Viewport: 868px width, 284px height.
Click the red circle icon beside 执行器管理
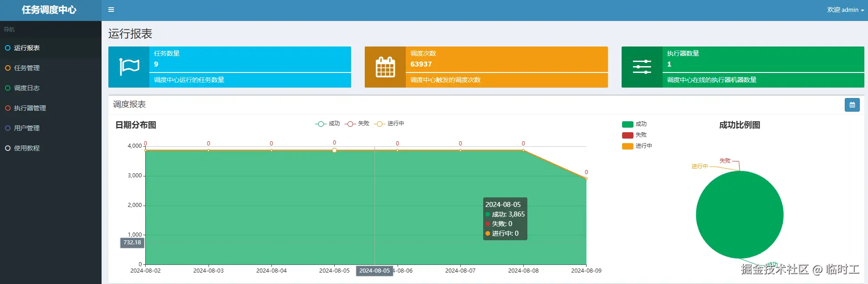(8, 108)
